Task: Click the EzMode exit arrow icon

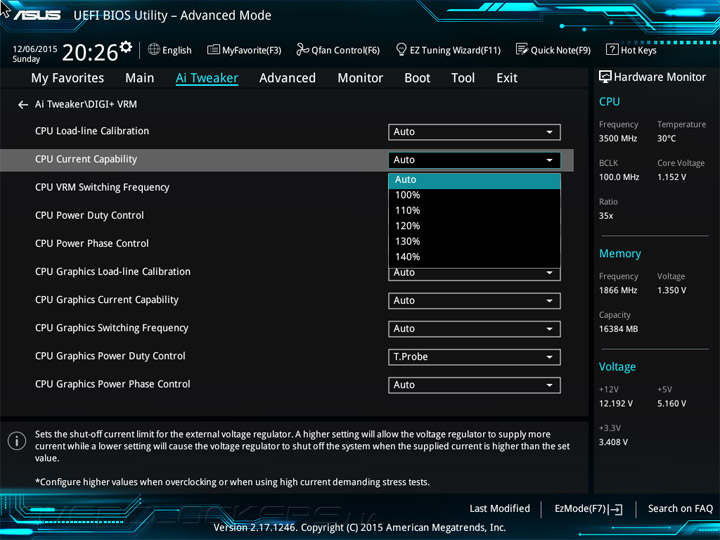Action: [x=615, y=509]
